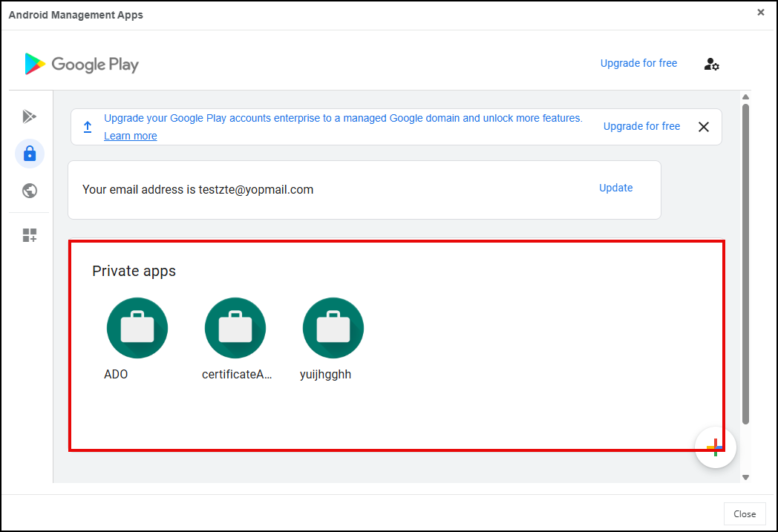Click Upgrade for free in the banner
The image size is (778, 532).
[641, 126]
